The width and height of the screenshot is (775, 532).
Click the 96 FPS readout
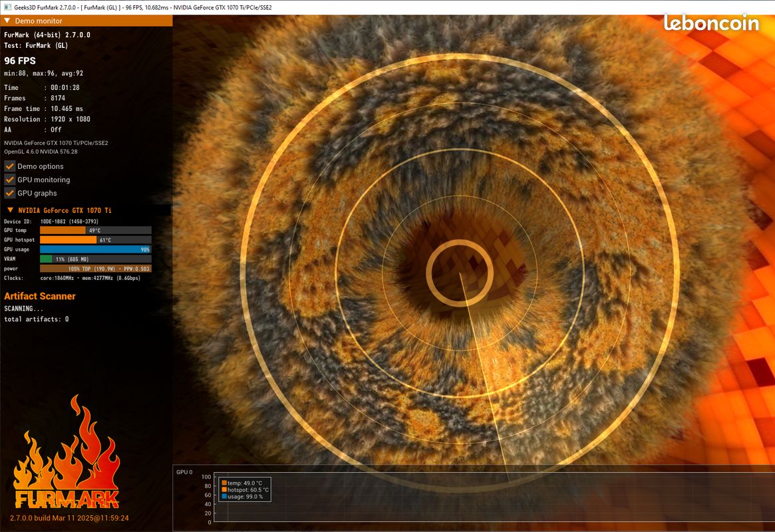coord(20,61)
